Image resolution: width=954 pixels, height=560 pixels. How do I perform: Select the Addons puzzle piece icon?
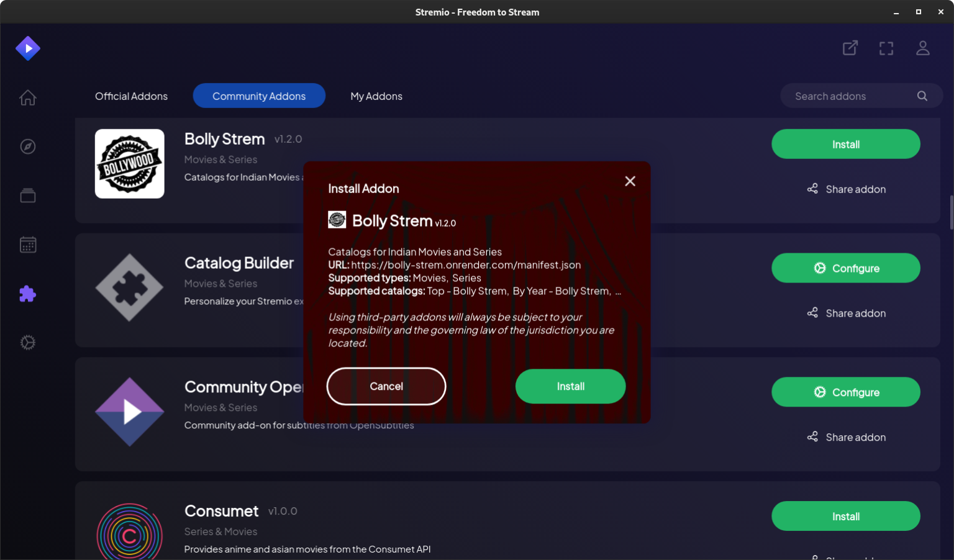[28, 293]
